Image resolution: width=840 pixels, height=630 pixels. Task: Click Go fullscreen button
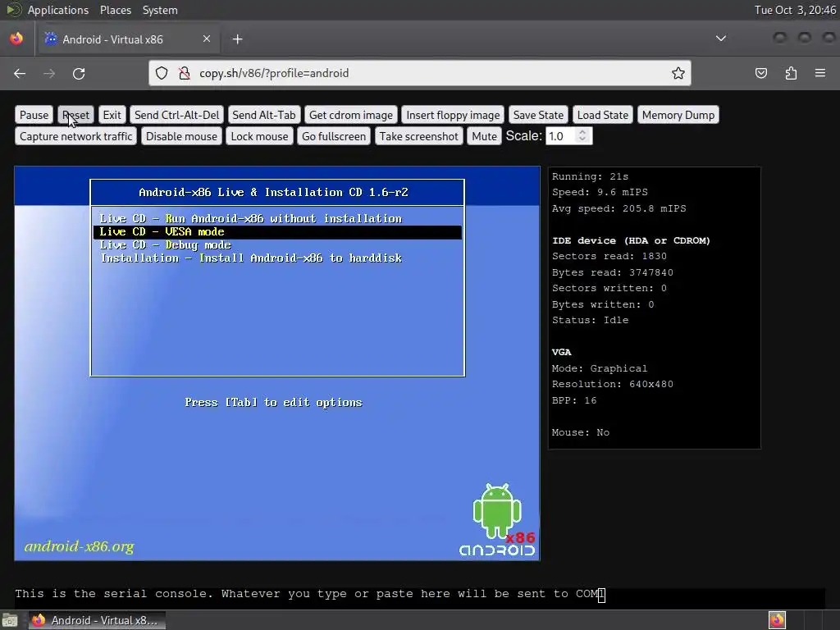pyautogui.click(x=334, y=136)
